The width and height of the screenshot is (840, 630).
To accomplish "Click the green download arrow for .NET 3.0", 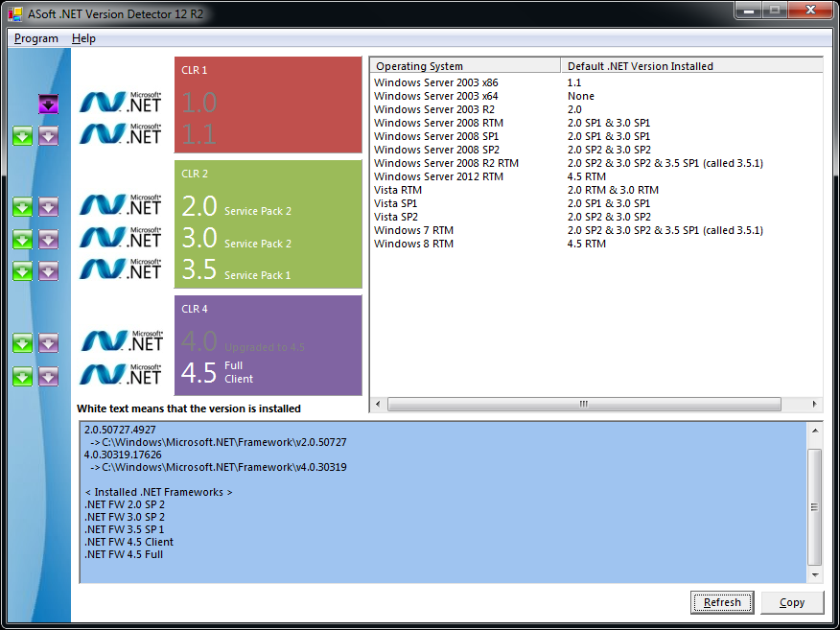I will coord(22,239).
